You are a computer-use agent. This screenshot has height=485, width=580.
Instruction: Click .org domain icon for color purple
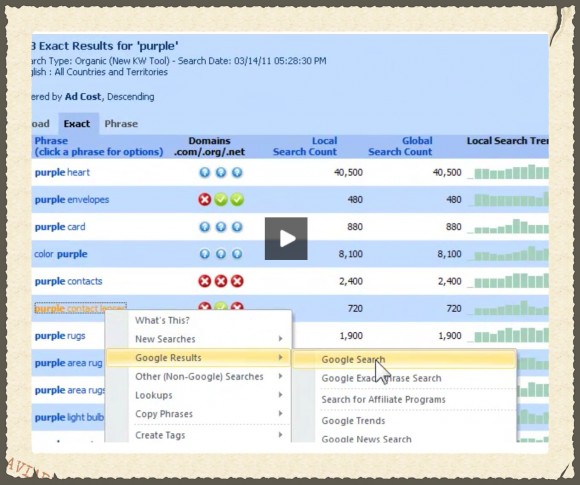(221, 254)
